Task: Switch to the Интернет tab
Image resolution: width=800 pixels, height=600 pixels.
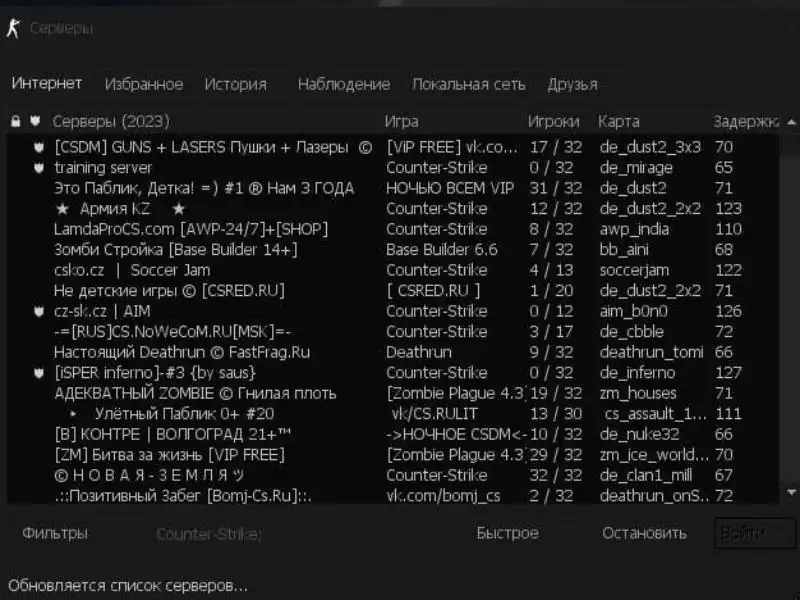Action: click(x=46, y=83)
